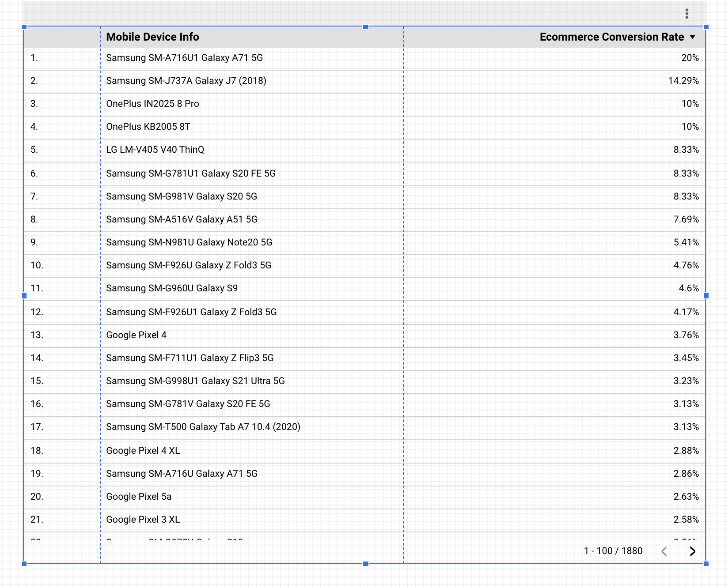Screen dimensions: 728x588
Task: Click the 5.41% conversion rate value
Action: click(686, 243)
